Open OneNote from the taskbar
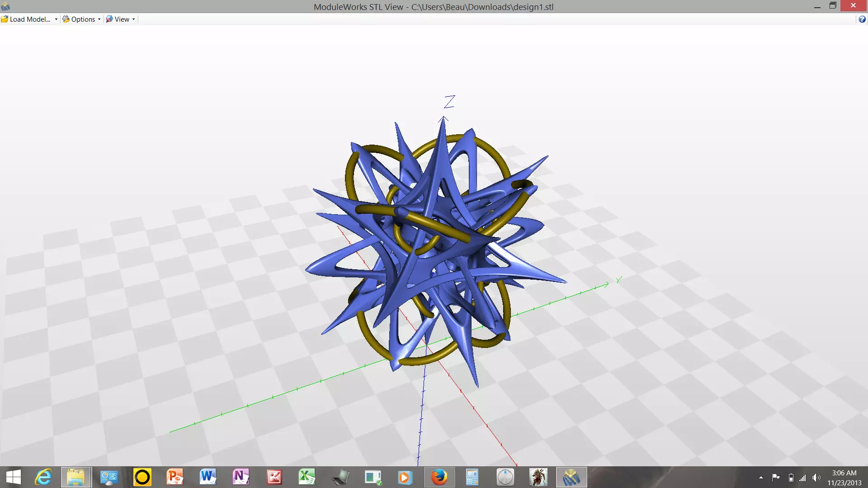Viewport: 868px width, 488px height. pyautogui.click(x=241, y=477)
